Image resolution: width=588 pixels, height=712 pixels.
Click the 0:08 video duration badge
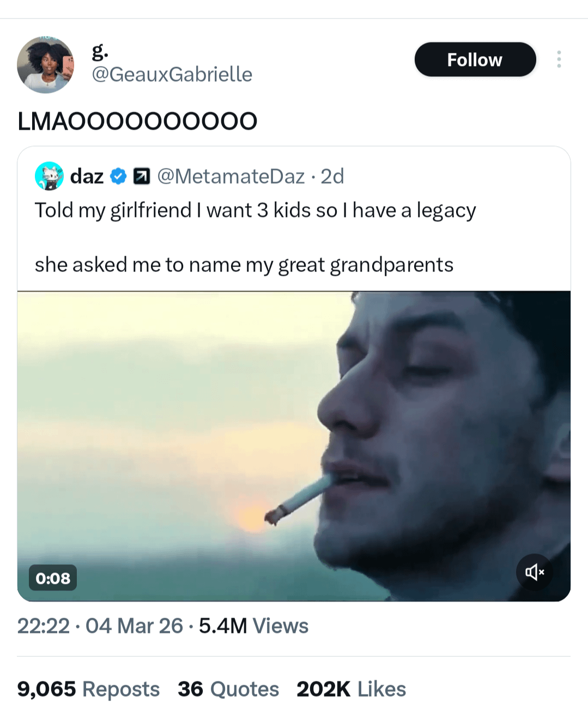point(53,578)
